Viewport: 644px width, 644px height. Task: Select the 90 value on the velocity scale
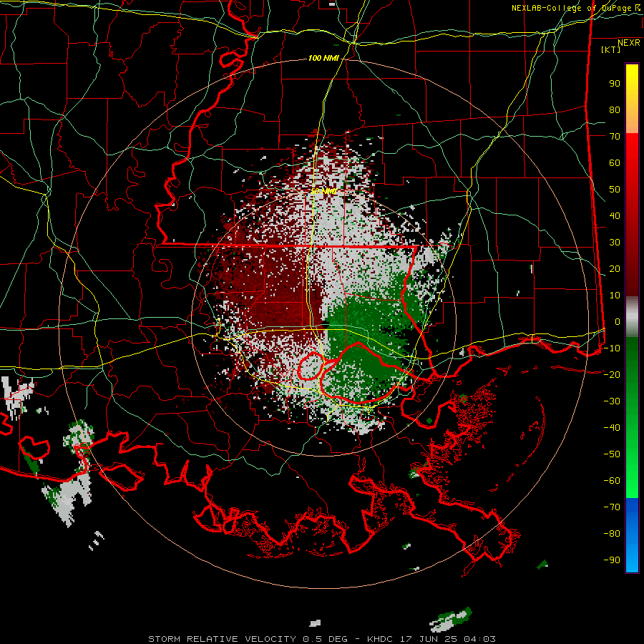[x=615, y=84]
